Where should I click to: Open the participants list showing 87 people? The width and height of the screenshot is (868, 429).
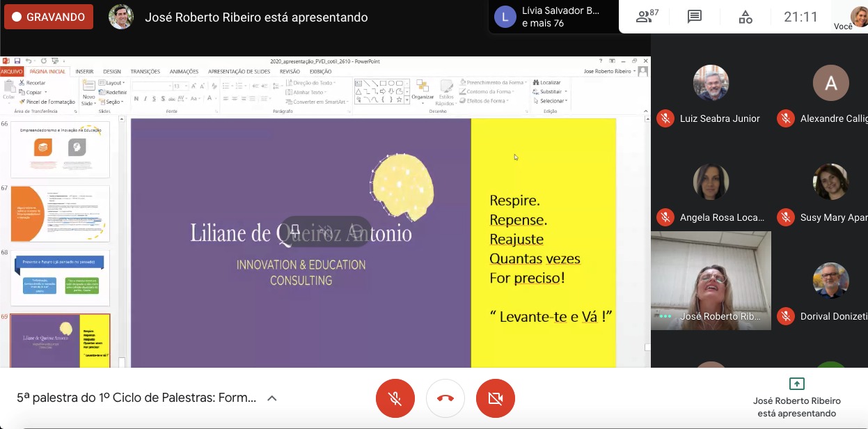[648, 17]
